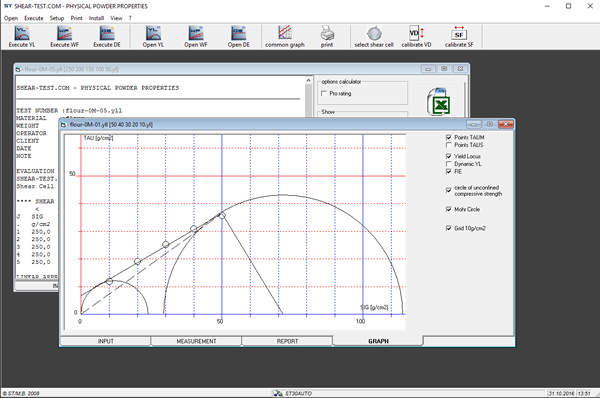Click report scrollbar up arrow in flour-0M-05
This screenshot has height=398, width=600.
[x=308, y=80]
